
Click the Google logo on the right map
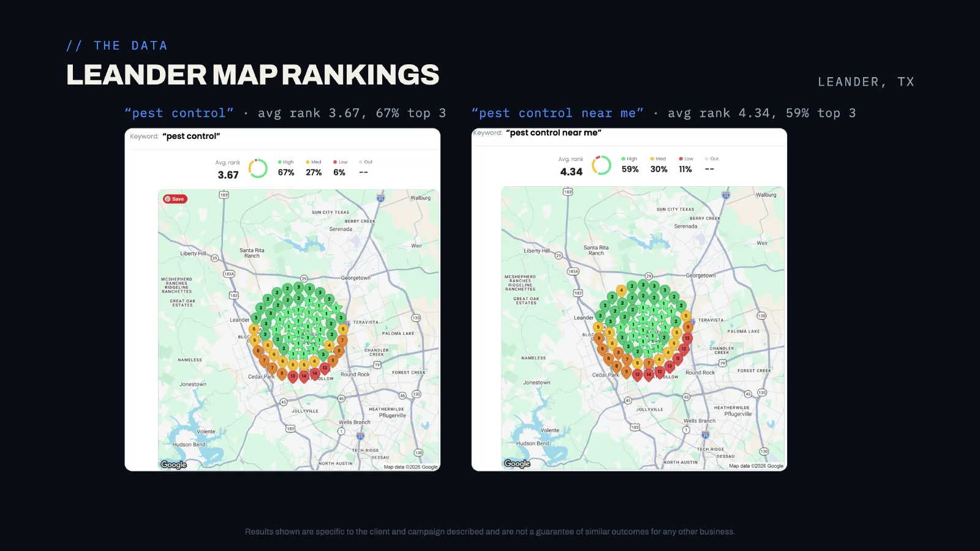[517, 463]
